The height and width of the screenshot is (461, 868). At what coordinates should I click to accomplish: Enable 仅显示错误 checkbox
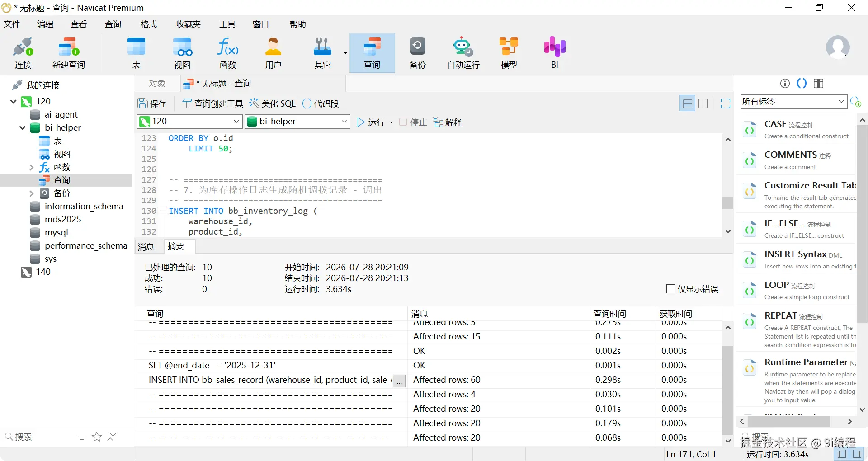[671, 289]
